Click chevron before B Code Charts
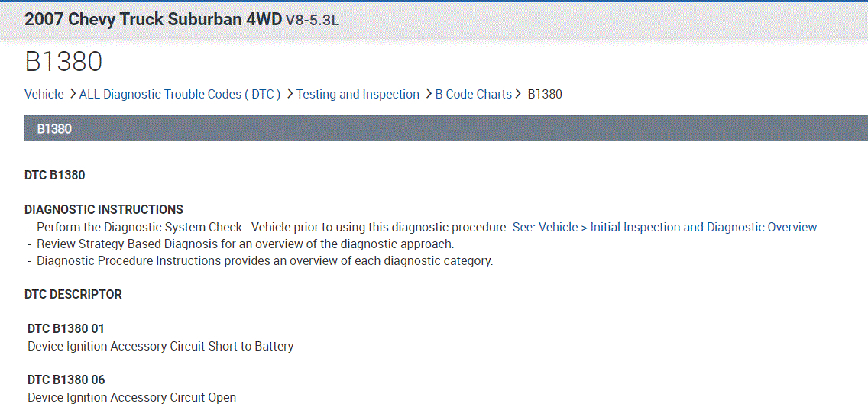868x420 pixels. (429, 95)
